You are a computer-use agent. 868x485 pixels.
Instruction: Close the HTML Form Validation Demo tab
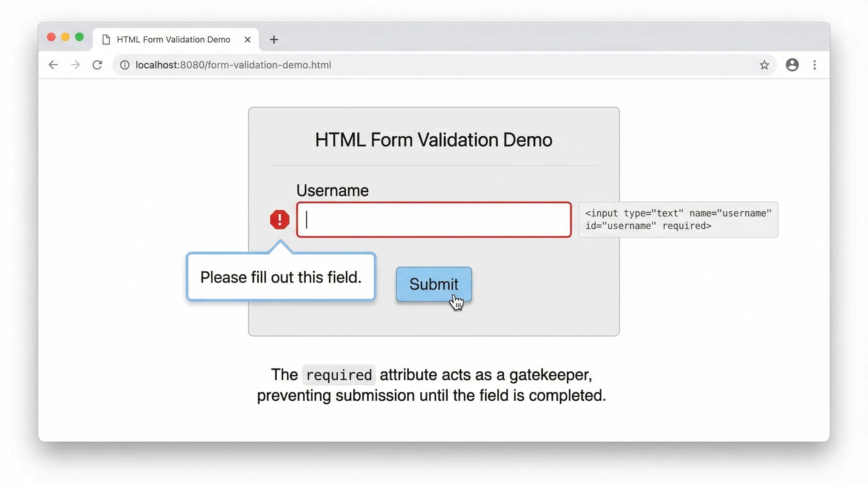[x=247, y=40]
